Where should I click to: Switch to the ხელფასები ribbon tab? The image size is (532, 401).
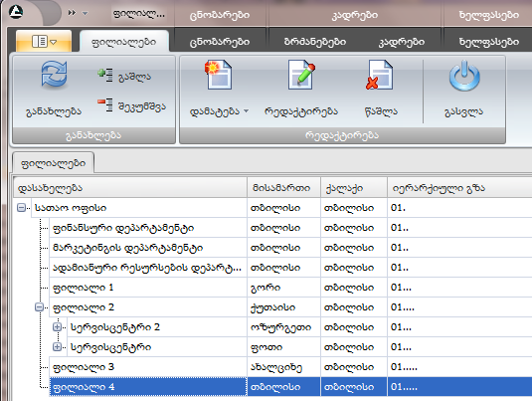pyautogui.click(x=488, y=42)
